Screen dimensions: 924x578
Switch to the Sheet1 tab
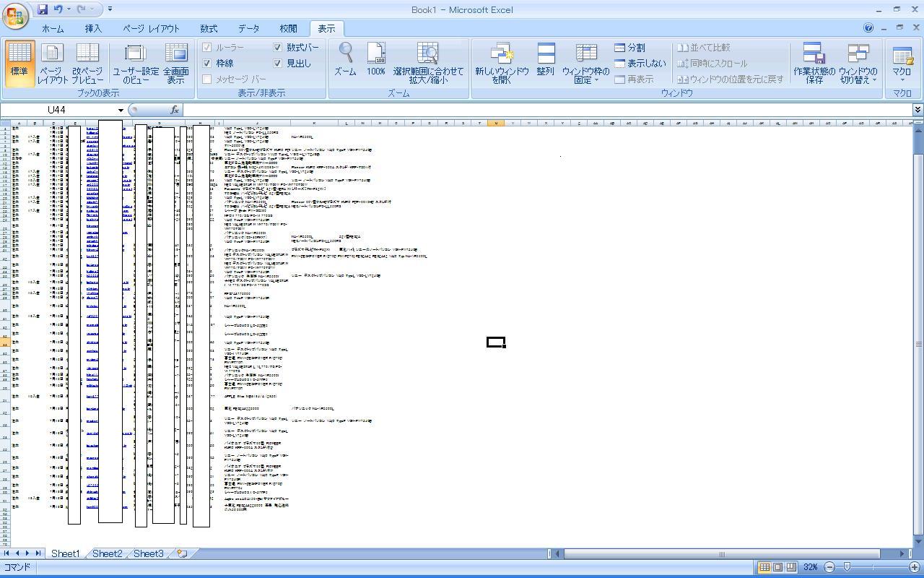click(65, 553)
